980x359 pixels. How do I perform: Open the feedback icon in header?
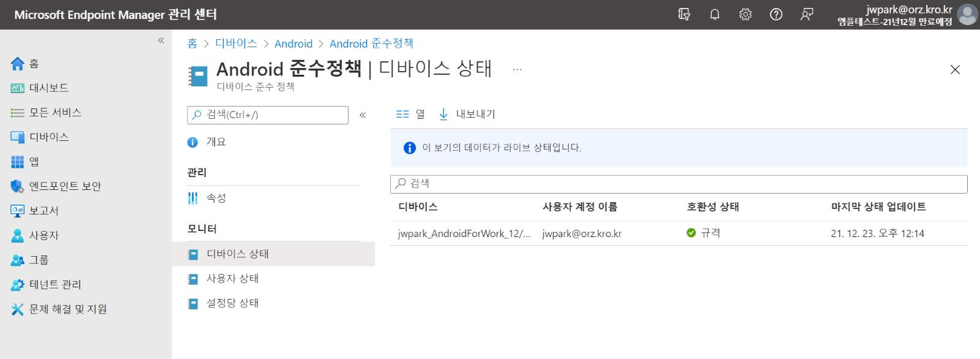(807, 14)
